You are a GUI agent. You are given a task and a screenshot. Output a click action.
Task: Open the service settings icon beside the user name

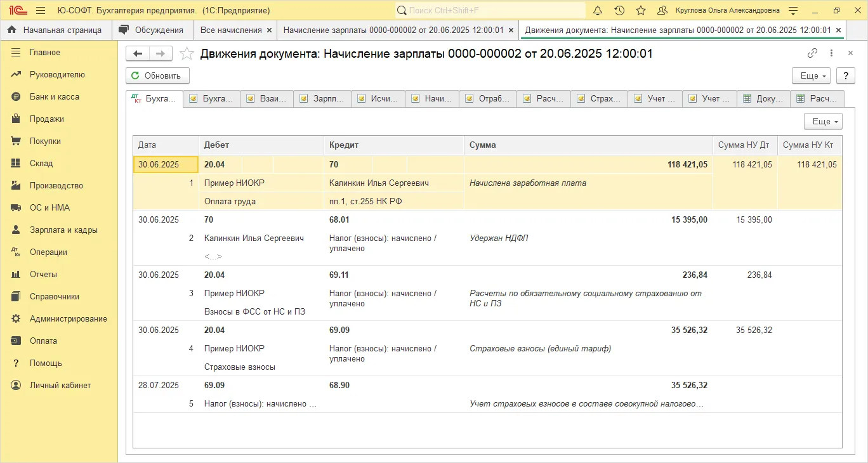pyautogui.click(x=793, y=11)
